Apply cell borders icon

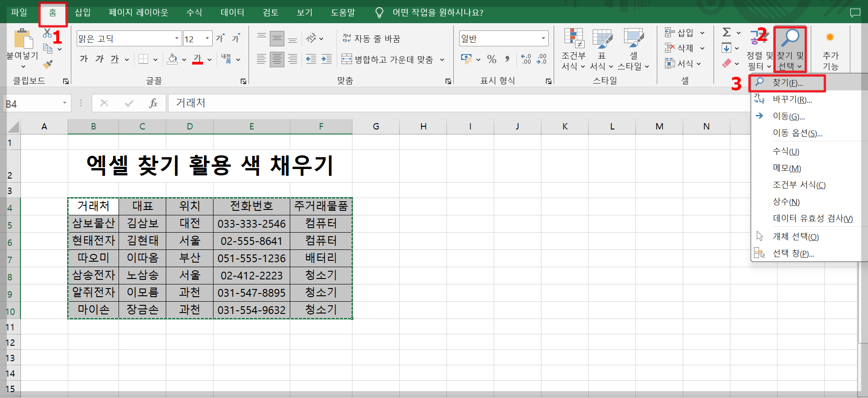(144, 59)
